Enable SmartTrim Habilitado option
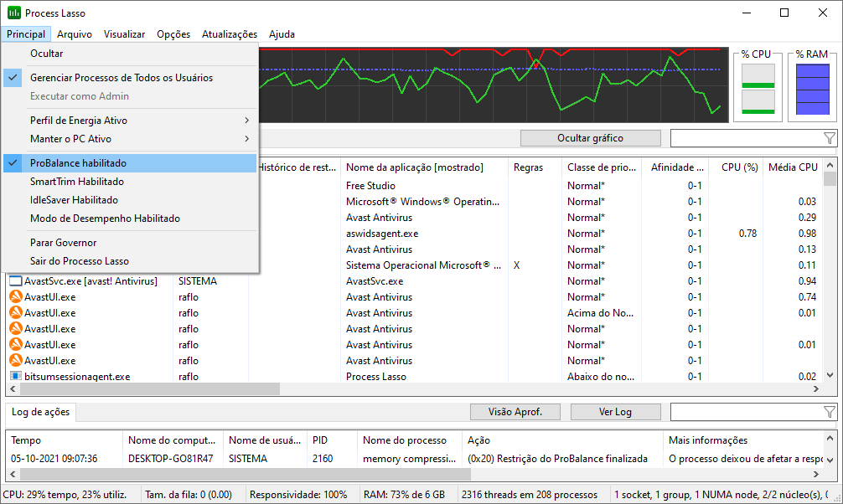The image size is (843, 504). (x=130, y=182)
